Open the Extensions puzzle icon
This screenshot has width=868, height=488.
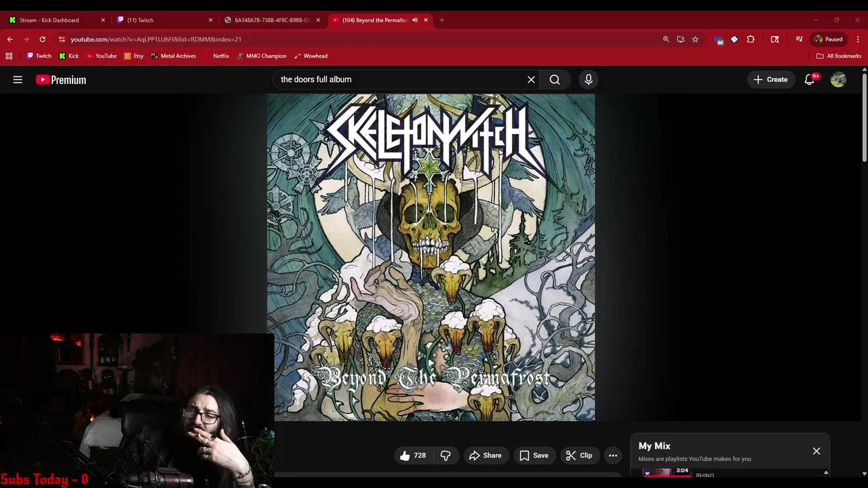pos(751,39)
